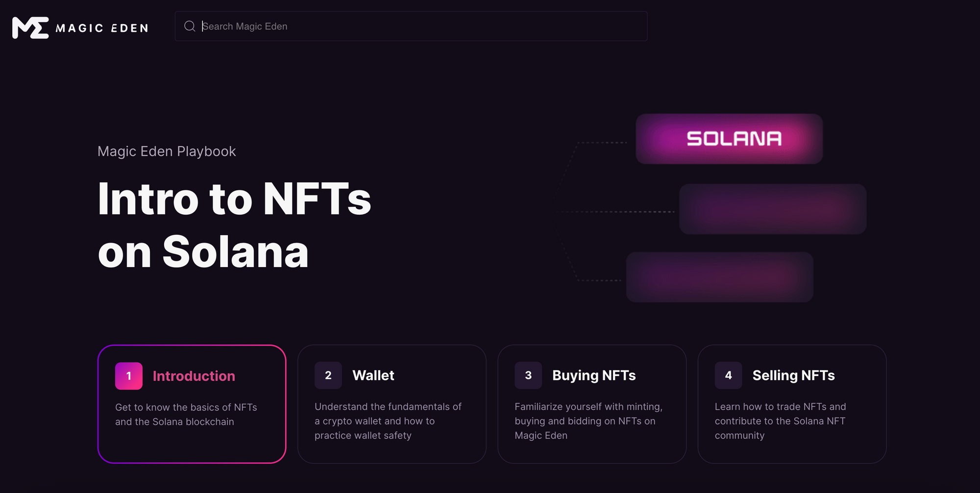Click the Magic Eden ME logo icon
Image resolution: width=980 pixels, height=493 pixels.
pos(30,27)
